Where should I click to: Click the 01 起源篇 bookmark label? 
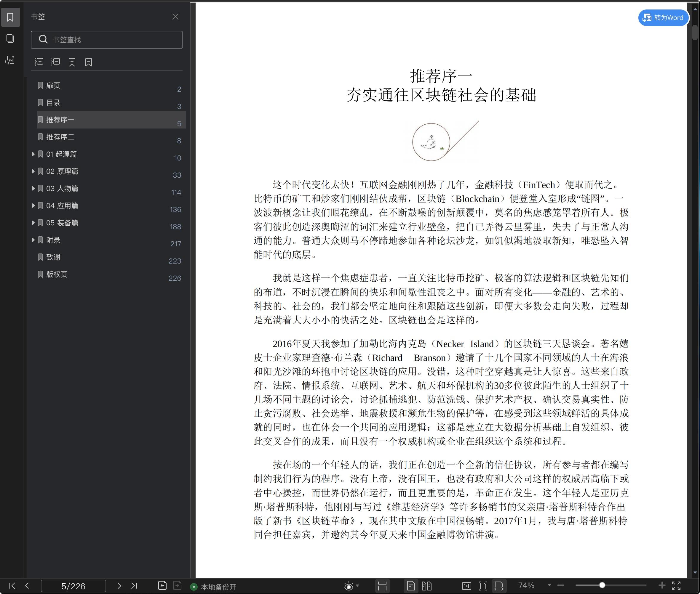[x=61, y=154]
